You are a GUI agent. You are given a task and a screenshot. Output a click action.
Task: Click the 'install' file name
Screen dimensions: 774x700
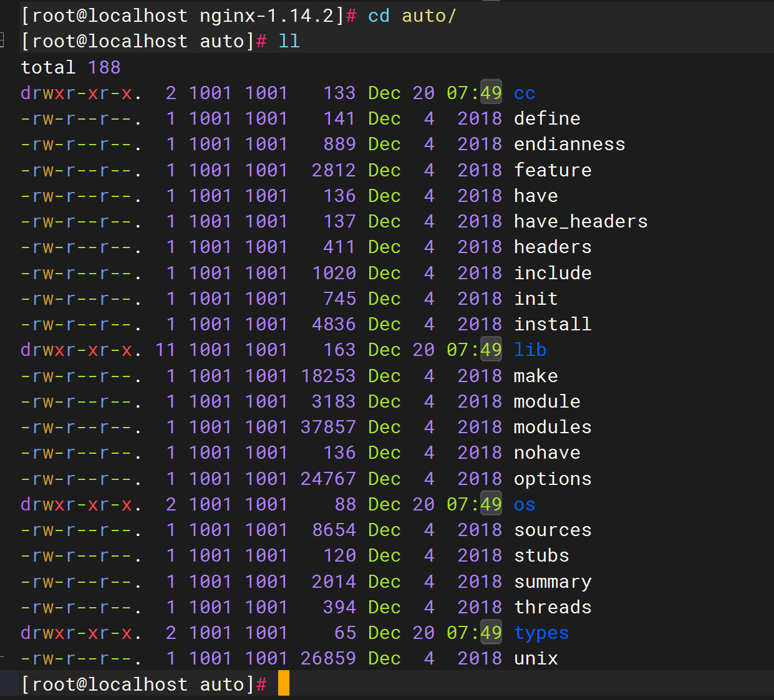553,324
